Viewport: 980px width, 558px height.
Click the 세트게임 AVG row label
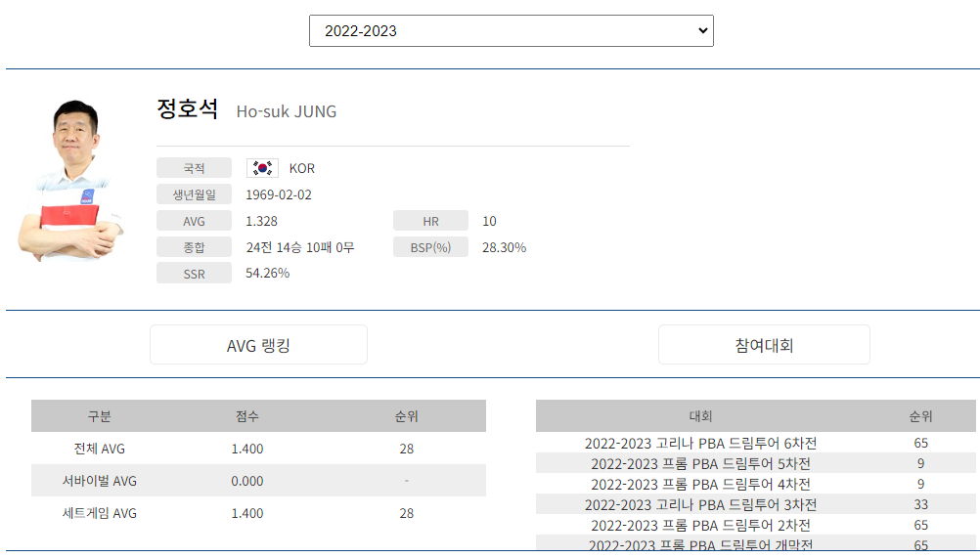coord(100,513)
